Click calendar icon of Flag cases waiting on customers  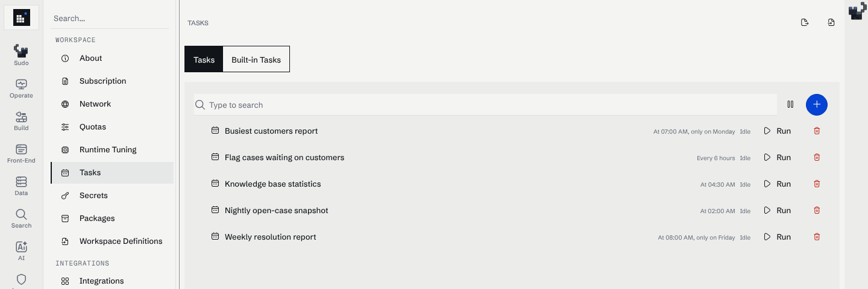click(215, 157)
